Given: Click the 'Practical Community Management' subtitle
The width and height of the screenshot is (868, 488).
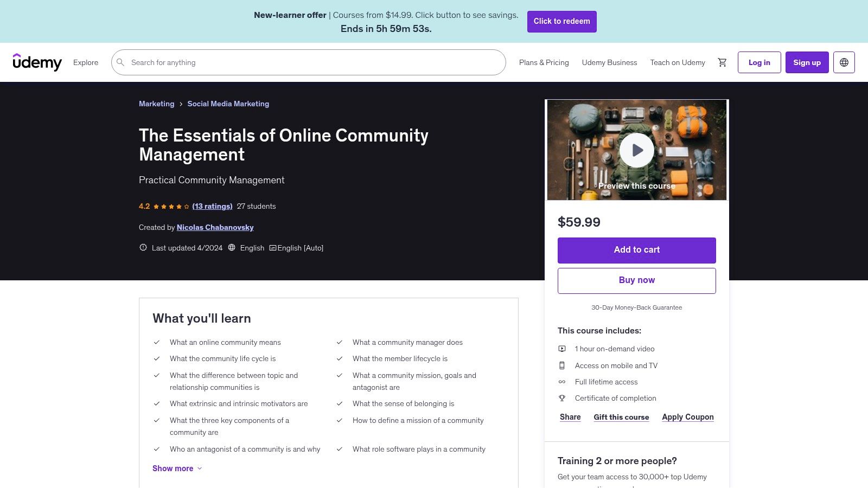Looking at the screenshot, I should [212, 180].
